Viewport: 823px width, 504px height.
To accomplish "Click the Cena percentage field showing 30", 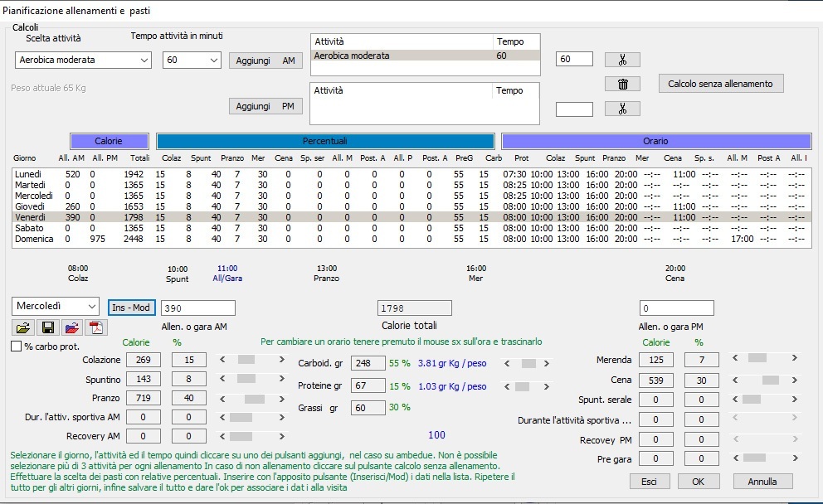I will [702, 380].
